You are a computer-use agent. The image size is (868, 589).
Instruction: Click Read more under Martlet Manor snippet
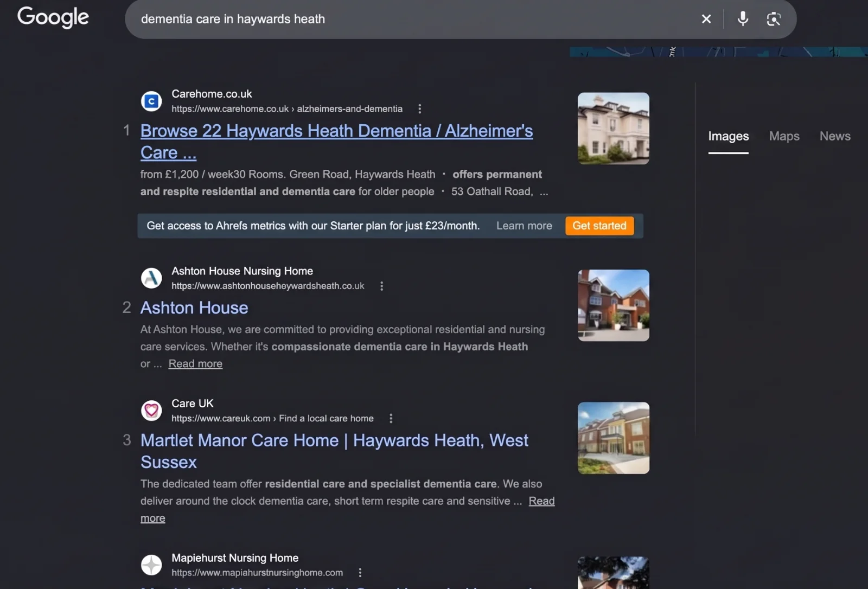click(541, 501)
